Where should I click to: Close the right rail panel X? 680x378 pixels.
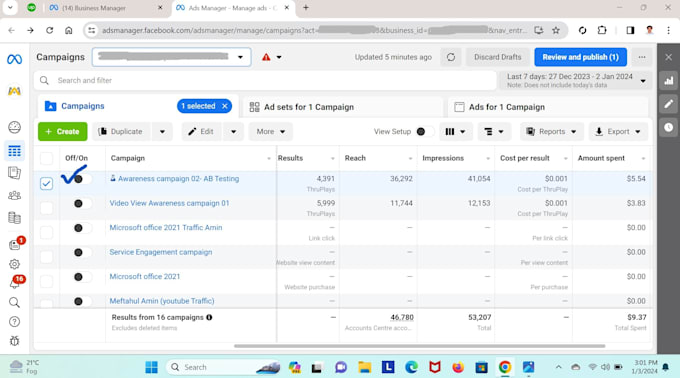point(669,57)
